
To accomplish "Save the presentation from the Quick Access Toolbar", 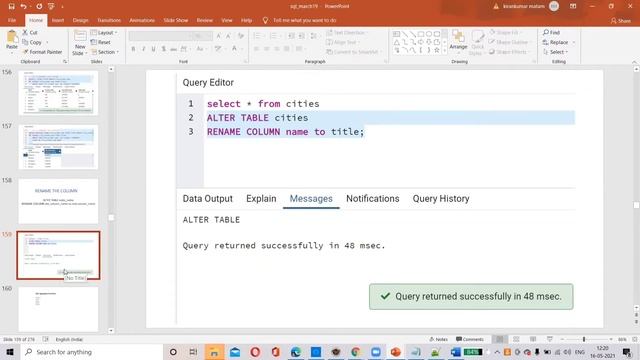I will (x=11, y=6).
